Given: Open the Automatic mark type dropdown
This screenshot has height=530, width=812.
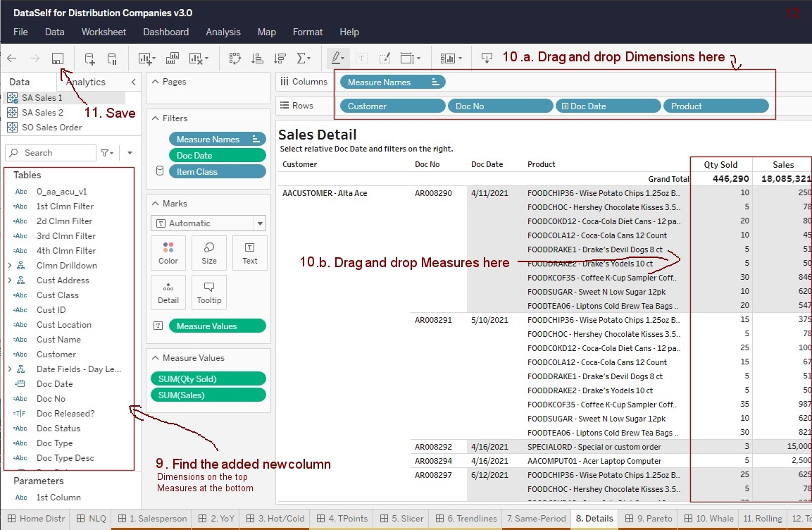Looking at the screenshot, I should point(208,223).
